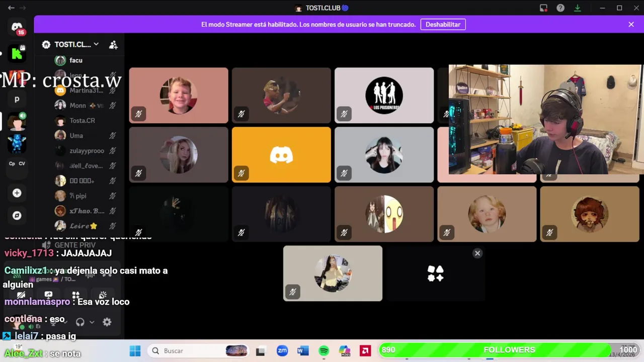The height and width of the screenshot is (362, 644).
Task: Open the orange default Discord logo tile
Action: coord(281,155)
